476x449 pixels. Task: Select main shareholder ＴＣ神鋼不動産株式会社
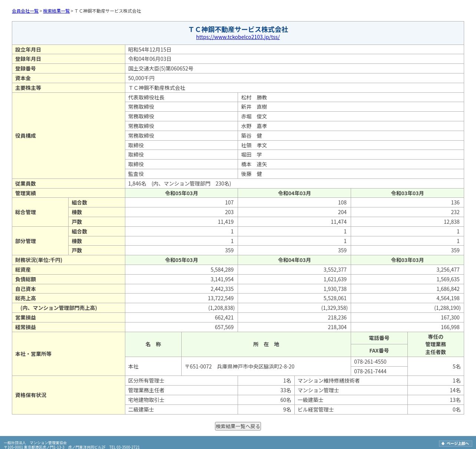tap(157, 88)
